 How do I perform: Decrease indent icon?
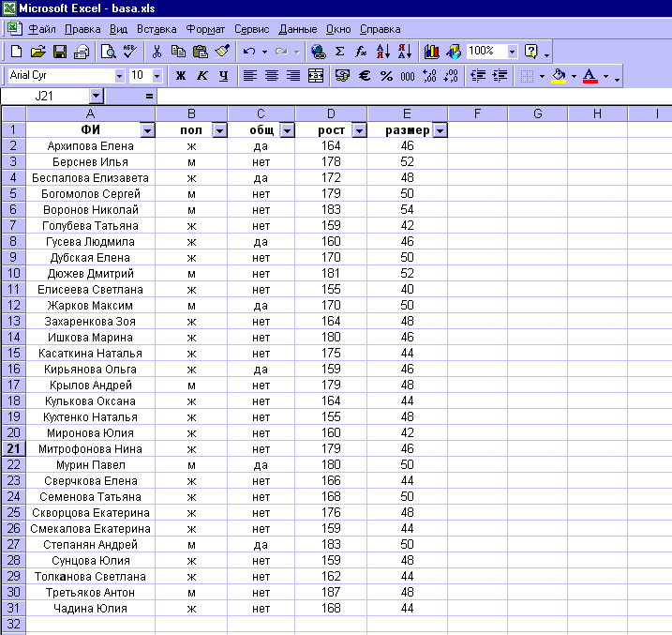click(478, 76)
